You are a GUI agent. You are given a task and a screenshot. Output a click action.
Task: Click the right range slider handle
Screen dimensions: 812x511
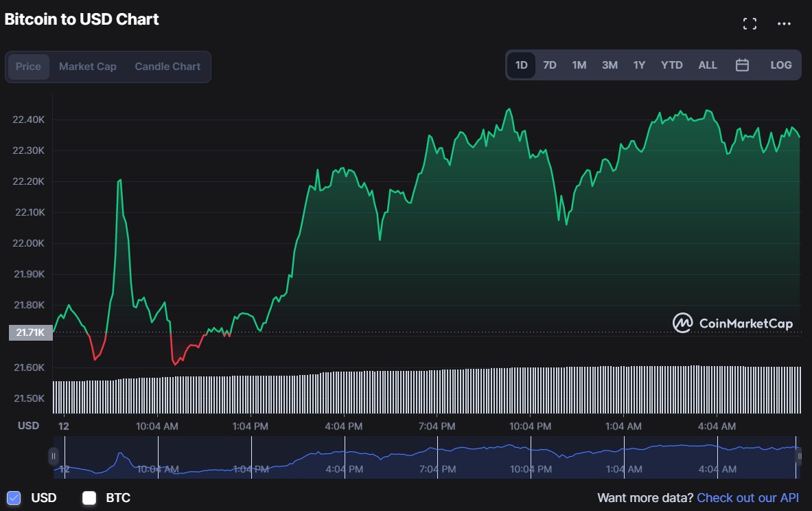coord(799,456)
